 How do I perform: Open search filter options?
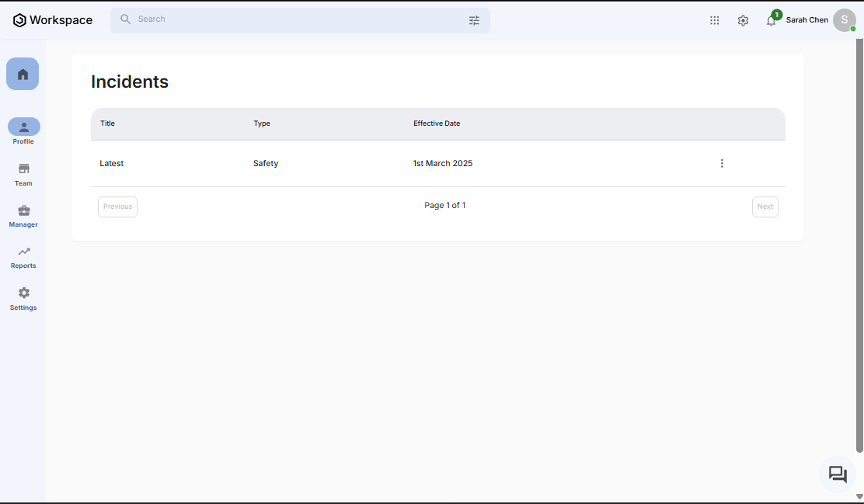(474, 20)
